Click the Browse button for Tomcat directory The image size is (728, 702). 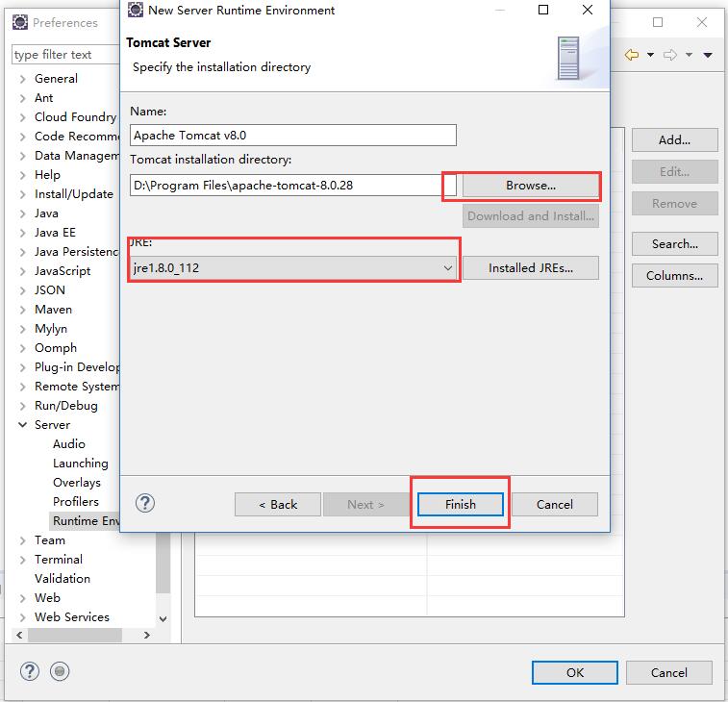point(530,186)
